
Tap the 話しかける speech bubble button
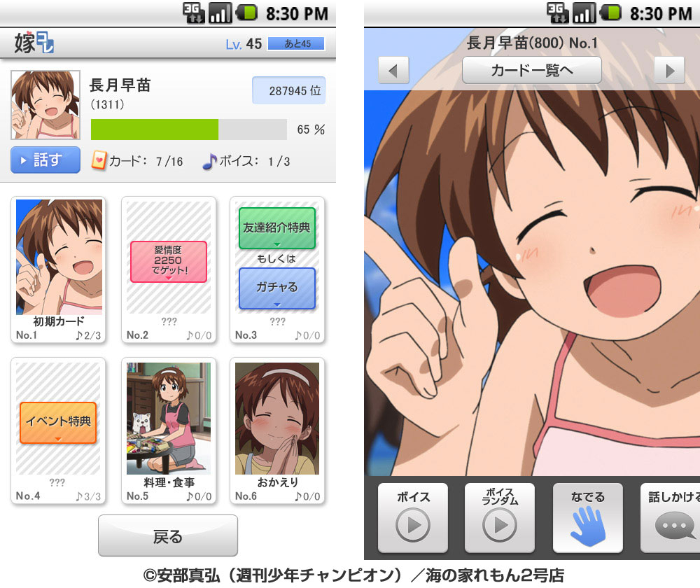coord(670,518)
